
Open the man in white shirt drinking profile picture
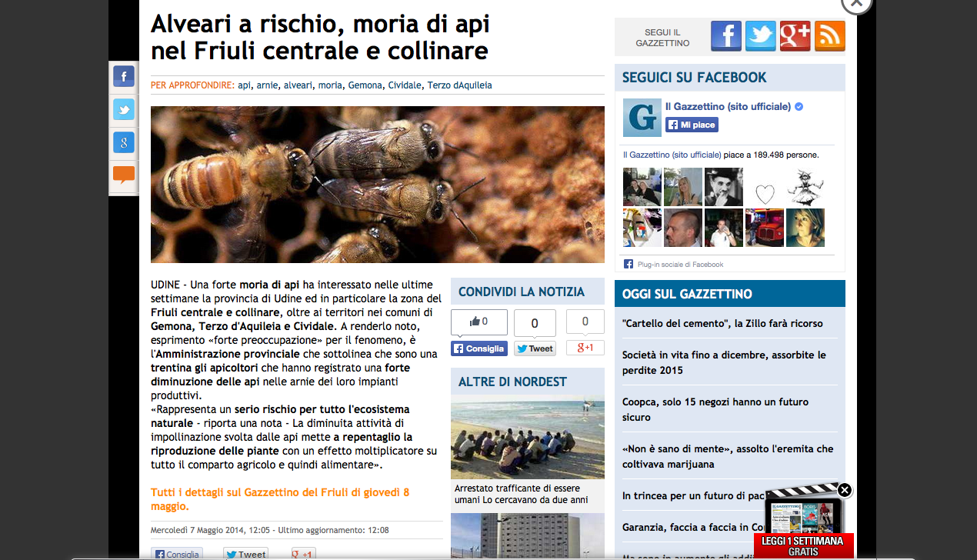pos(724,228)
